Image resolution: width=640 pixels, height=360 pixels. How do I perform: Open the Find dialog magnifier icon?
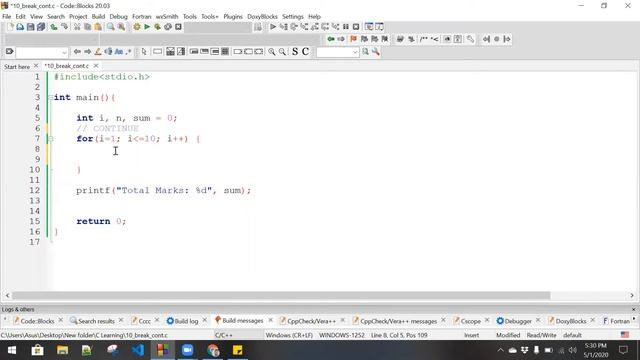point(111,27)
